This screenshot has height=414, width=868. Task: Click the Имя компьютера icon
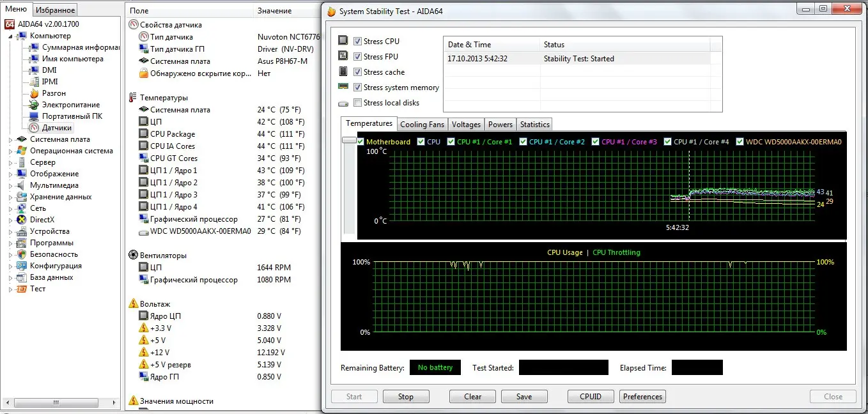pyautogui.click(x=35, y=59)
